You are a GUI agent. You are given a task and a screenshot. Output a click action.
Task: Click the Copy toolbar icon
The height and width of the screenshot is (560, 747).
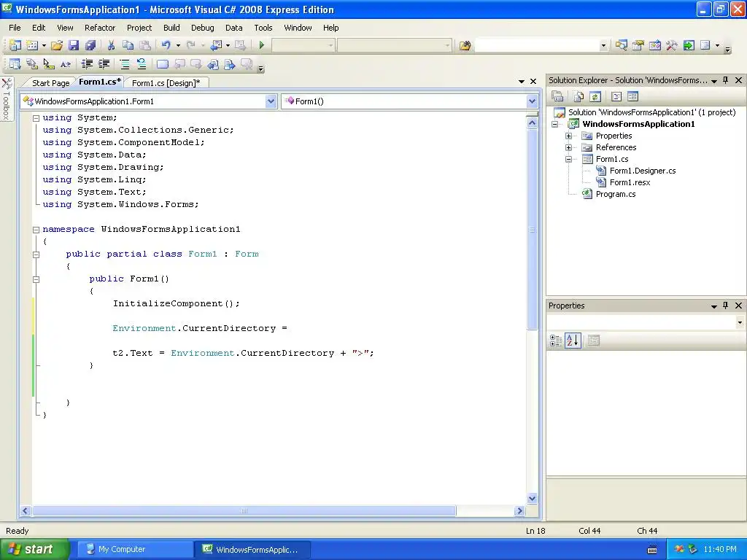128,45
